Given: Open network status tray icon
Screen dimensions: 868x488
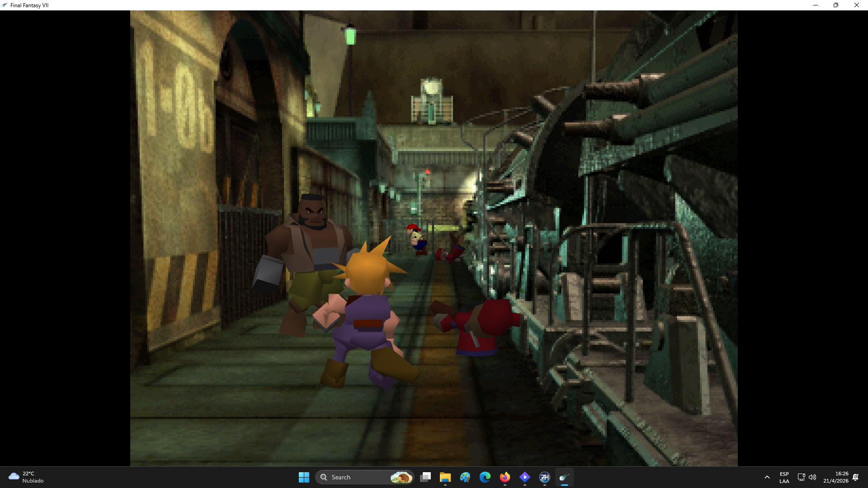Looking at the screenshot, I should click(801, 477).
